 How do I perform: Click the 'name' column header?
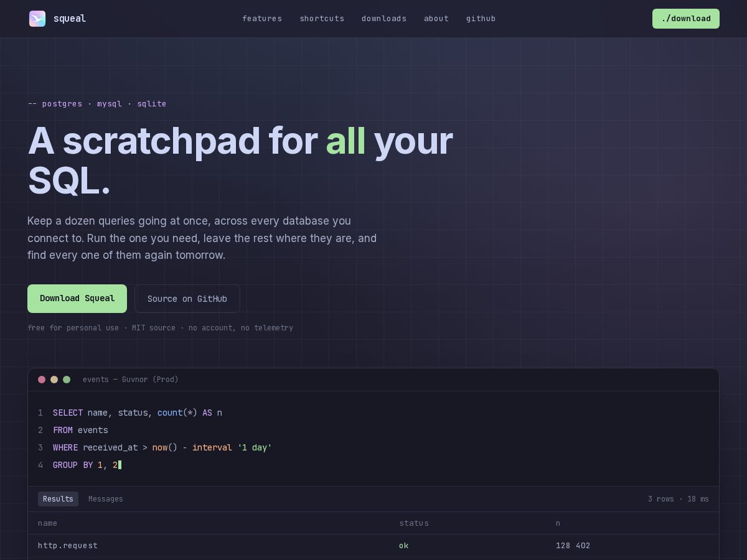(47, 523)
